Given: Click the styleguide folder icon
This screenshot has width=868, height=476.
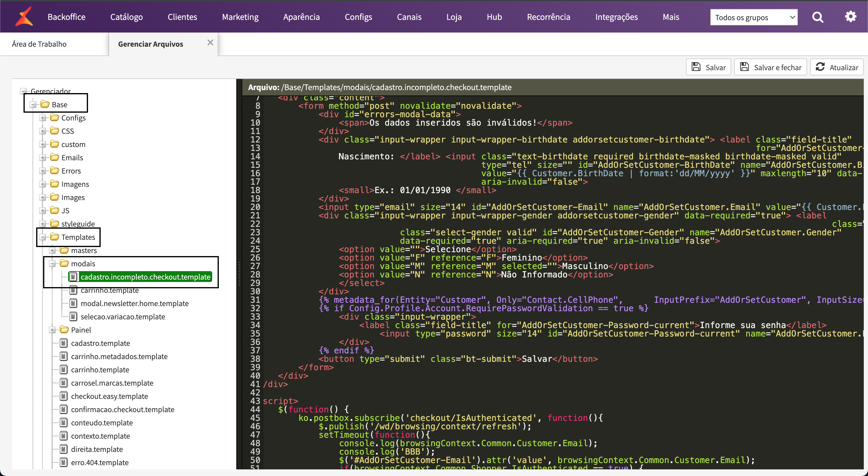Looking at the screenshot, I should click(x=55, y=224).
